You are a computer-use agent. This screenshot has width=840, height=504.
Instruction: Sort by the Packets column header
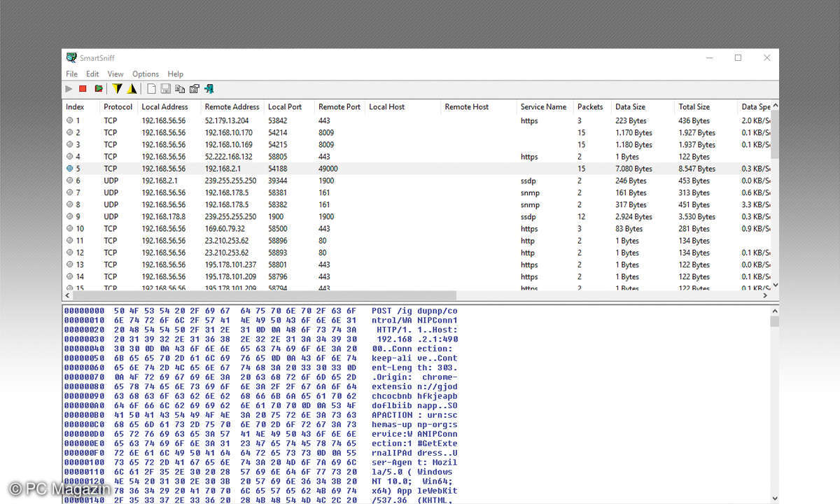pyautogui.click(x=592, y=107)
